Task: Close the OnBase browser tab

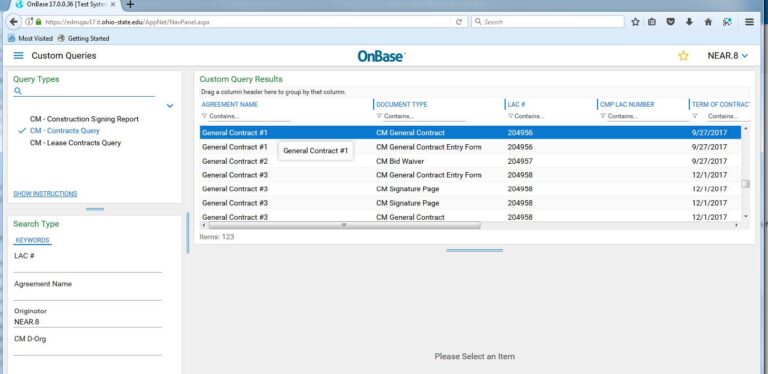Action: tap(113, 4)
